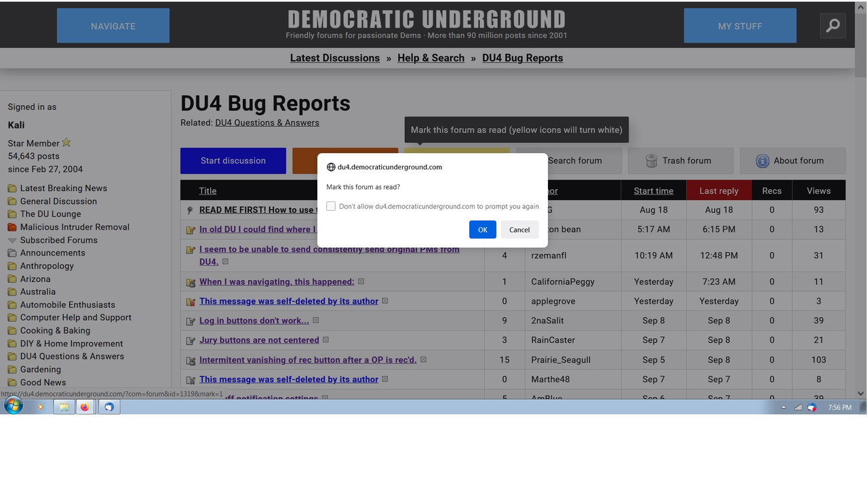Check 'Don't allow ... to prompt you again' box
Image resolution: width=868 pixels, height=488 pixels.
(x=331, y=206)
